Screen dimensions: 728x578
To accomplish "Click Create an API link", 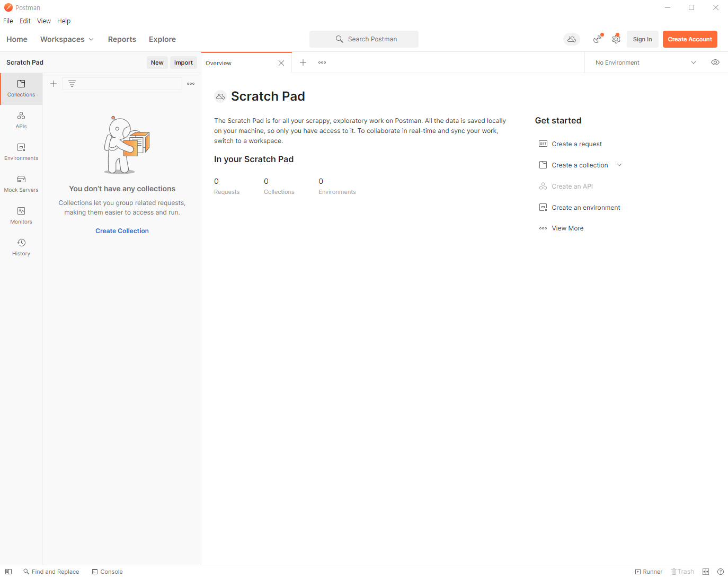I will click(572, 186).
